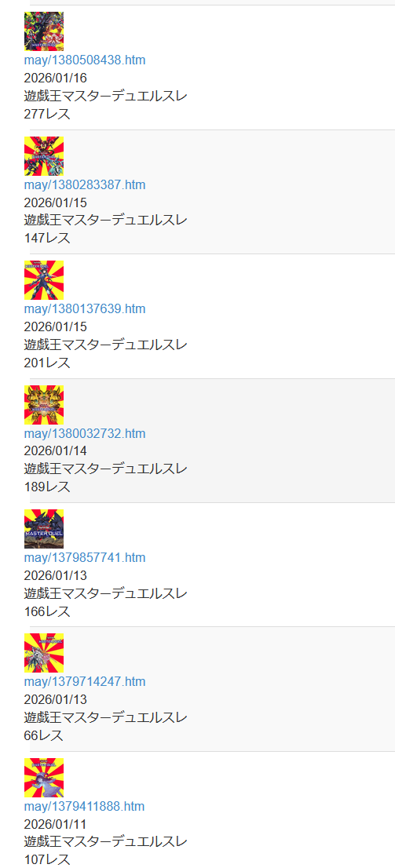Select the 189レス reply count text
The image size is (395, 868).
47,487
